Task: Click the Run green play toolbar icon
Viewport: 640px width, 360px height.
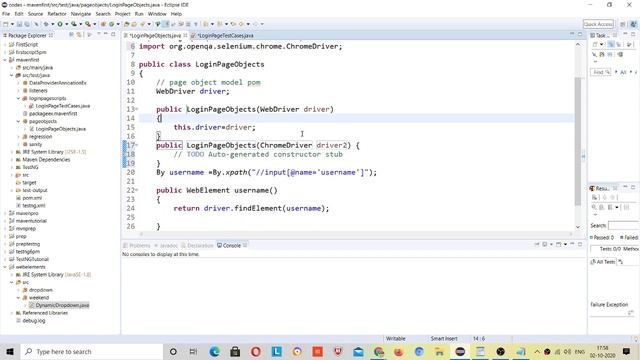Action: click(x=60, y=24)
